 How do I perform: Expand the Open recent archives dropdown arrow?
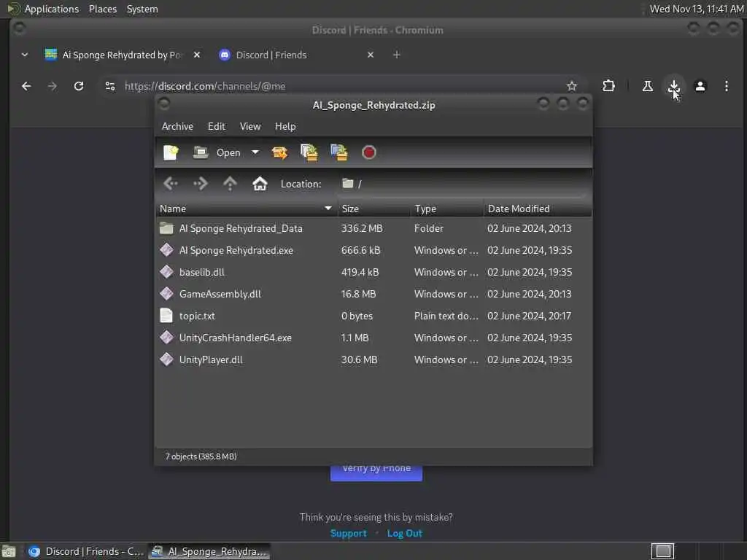coord(255,152)
